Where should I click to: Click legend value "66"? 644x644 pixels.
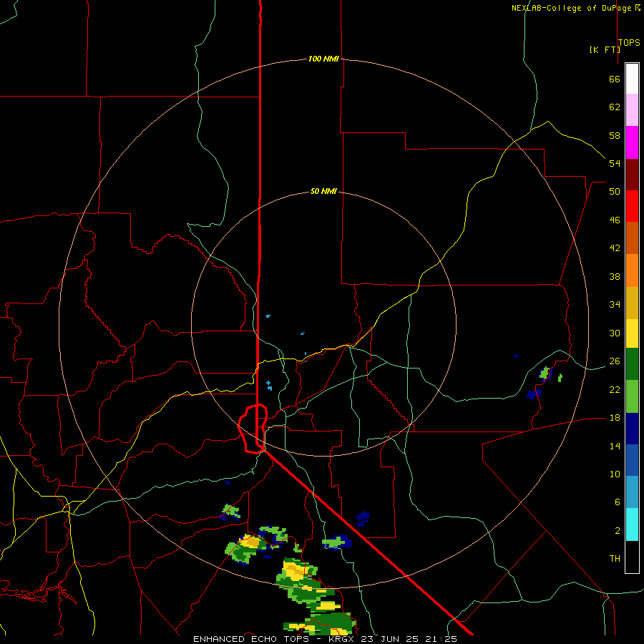[615, 79]
